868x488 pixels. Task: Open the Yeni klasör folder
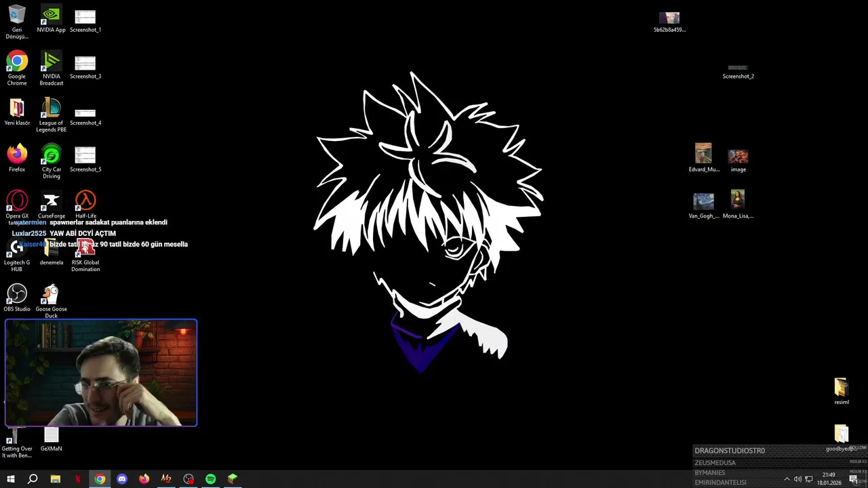tap(17, 113)
